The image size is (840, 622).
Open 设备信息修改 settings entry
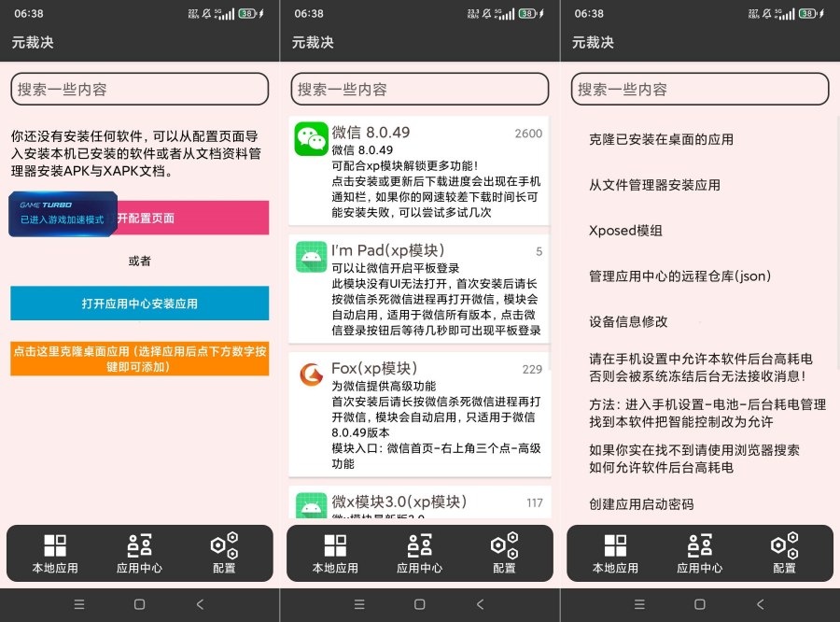[x=626, y=321]
